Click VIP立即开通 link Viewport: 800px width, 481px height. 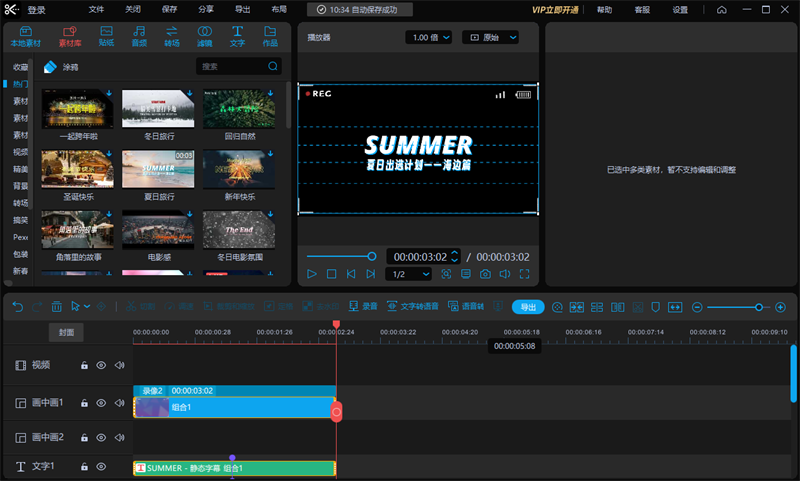(556, 9)
